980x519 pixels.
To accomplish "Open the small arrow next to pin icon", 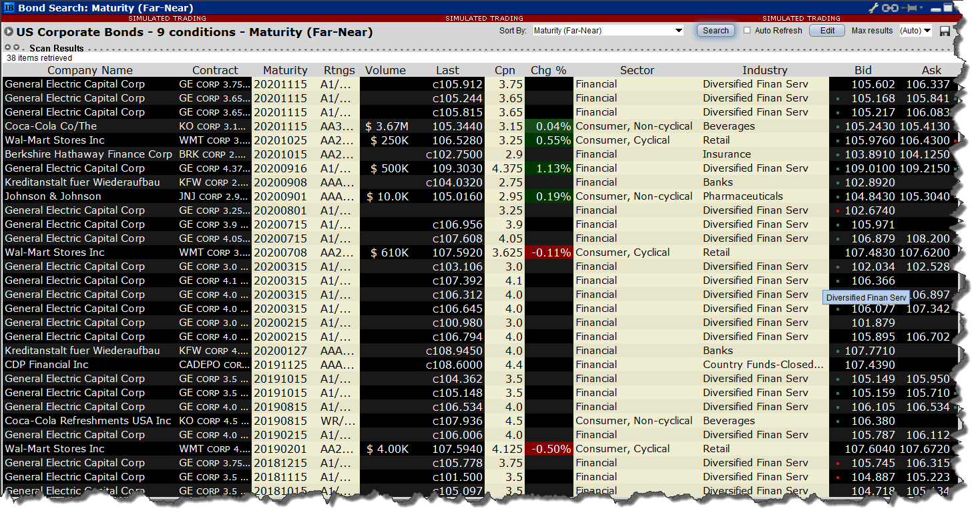I will tap(922, 8).
